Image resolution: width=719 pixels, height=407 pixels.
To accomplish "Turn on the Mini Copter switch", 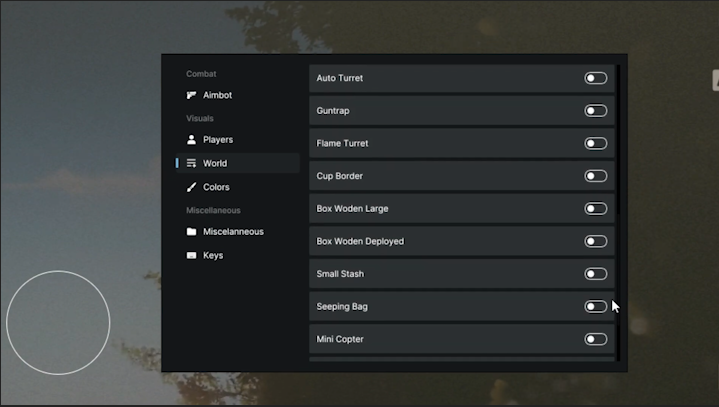I will (595, 339).
